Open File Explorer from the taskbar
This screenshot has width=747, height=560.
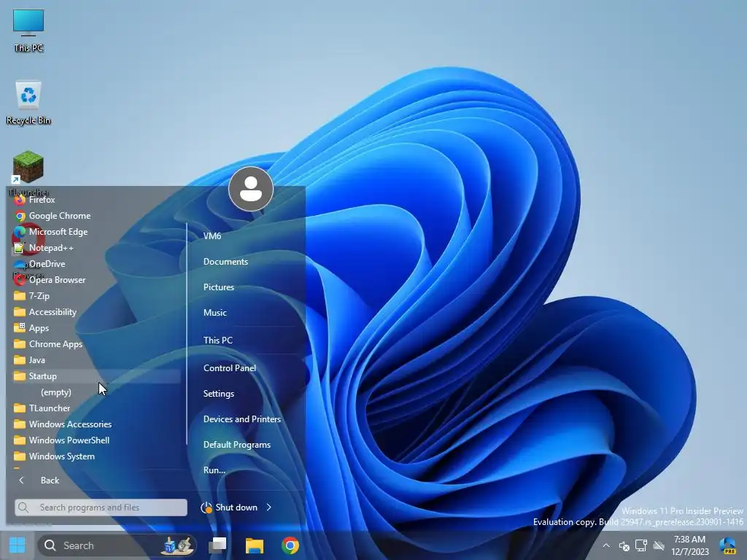click(255, 545)
